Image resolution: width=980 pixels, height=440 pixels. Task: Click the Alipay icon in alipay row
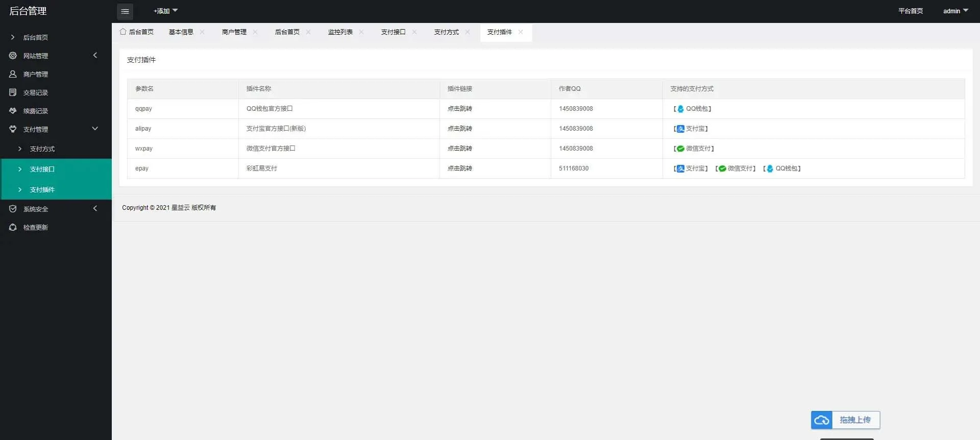(x=680, y=129)
